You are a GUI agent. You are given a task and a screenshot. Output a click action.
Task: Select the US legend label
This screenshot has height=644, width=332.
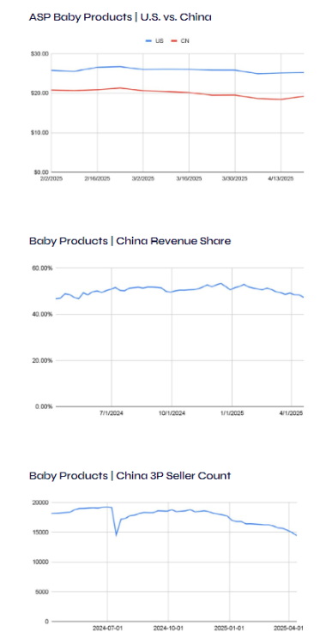(x=159, y=41)
